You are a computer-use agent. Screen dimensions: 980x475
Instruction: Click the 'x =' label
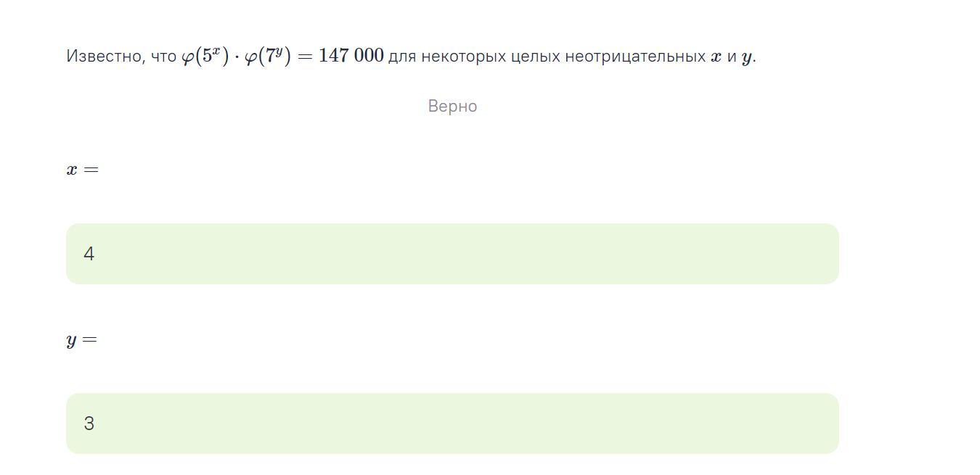[82, 170]
